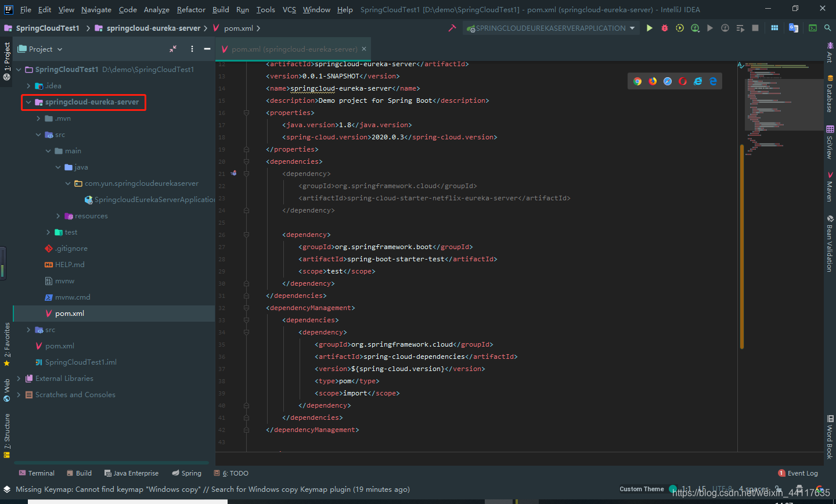Open the Tools menu

(x=265, y=9)
